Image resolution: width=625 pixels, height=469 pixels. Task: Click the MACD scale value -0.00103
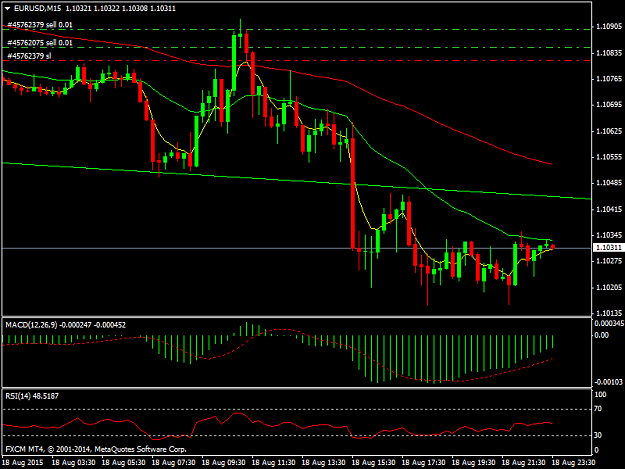click(609, 382)
